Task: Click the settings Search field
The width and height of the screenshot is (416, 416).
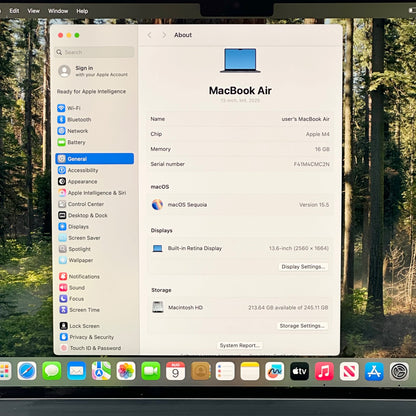Action: 95,52
